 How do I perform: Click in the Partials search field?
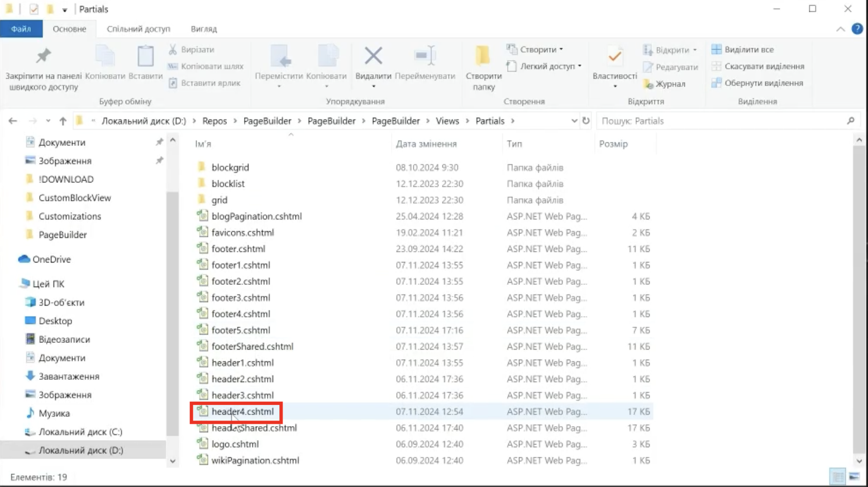click(721, 121)
